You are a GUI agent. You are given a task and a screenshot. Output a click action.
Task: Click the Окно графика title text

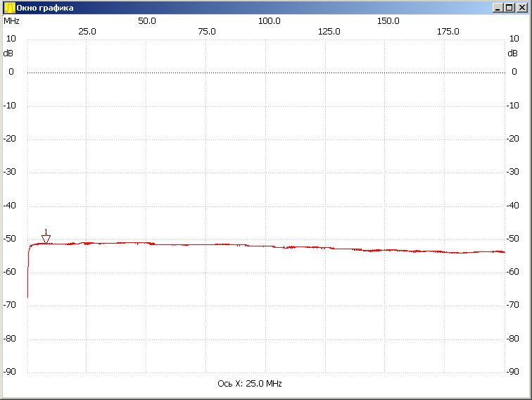pos(45,8)
